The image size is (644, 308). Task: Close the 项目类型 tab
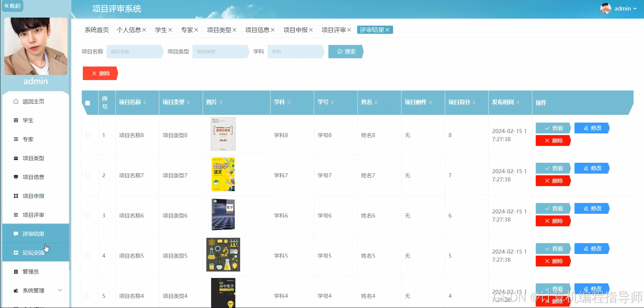(x=234, y=30)
